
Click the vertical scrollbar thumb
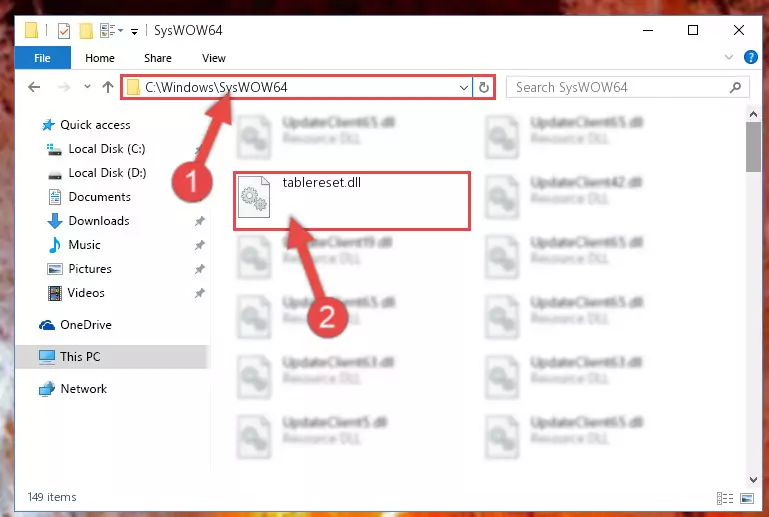(x=753, y=147)
